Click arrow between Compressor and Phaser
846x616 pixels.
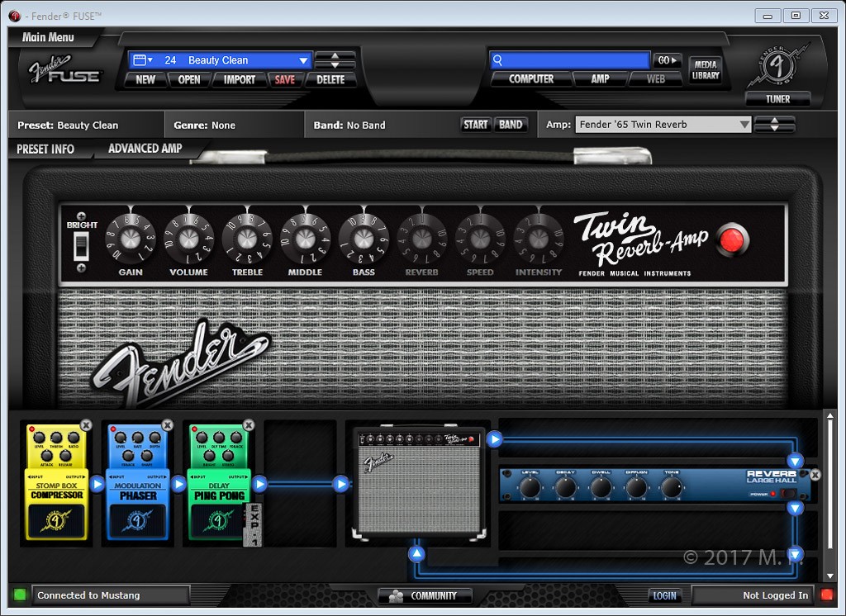point(97,484)
